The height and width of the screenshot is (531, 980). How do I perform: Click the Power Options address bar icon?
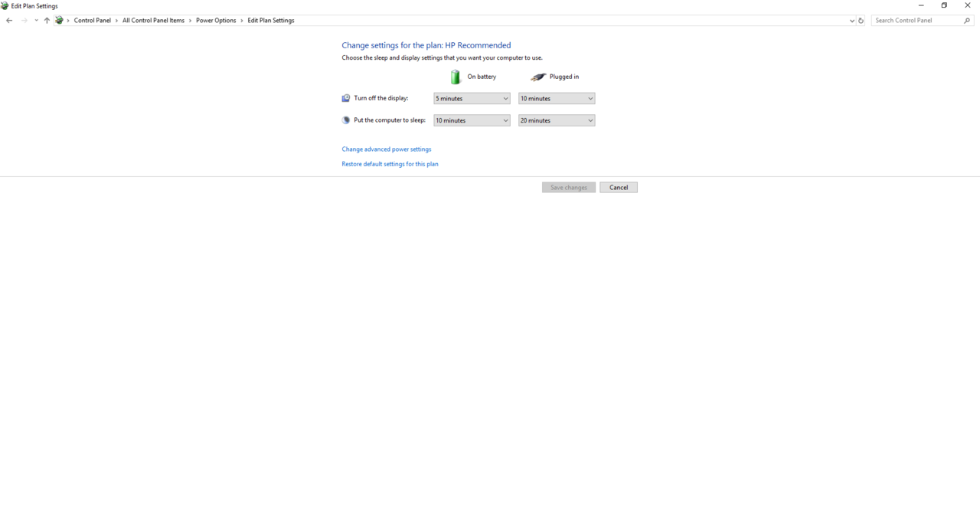pyautogui.click(x=59, y=21)
